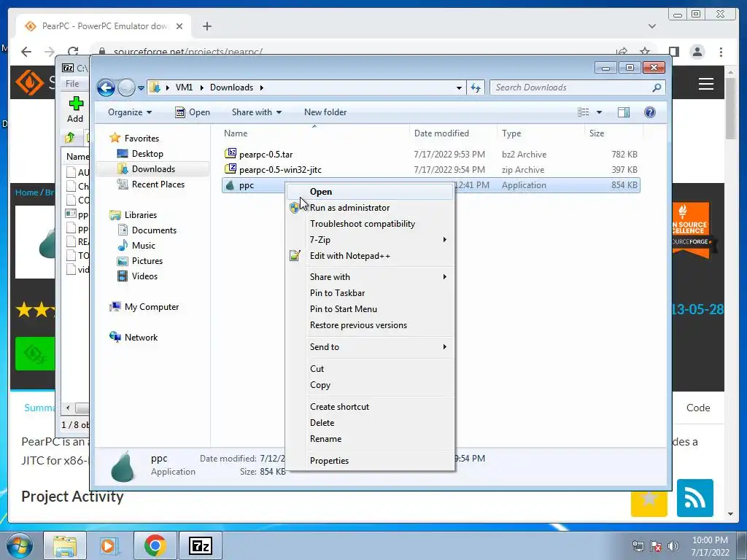The height and width of the screenshot is (560, 747).
Task: Click the 7-Zip up-folder icon
Action: 70,138
